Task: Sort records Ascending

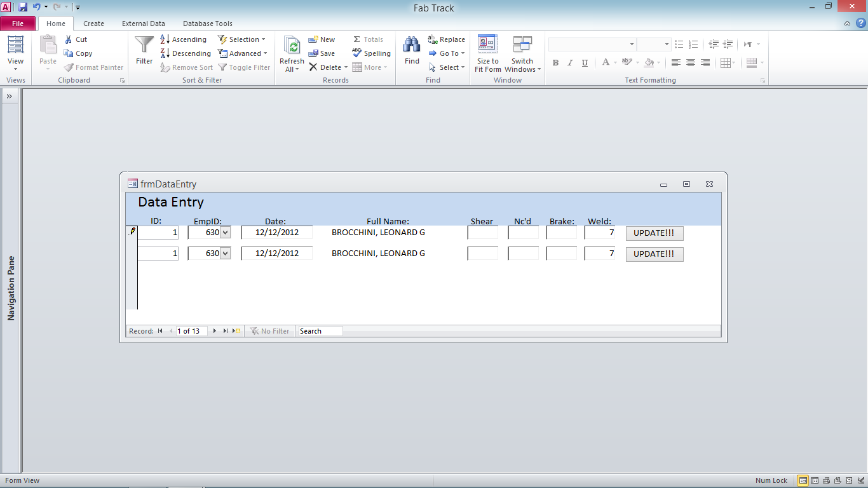Action: tap(184, 39)
